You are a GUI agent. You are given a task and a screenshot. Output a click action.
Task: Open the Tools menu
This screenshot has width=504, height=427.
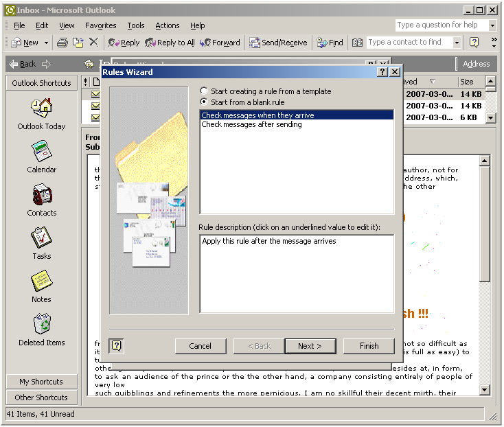coord(136,25)
